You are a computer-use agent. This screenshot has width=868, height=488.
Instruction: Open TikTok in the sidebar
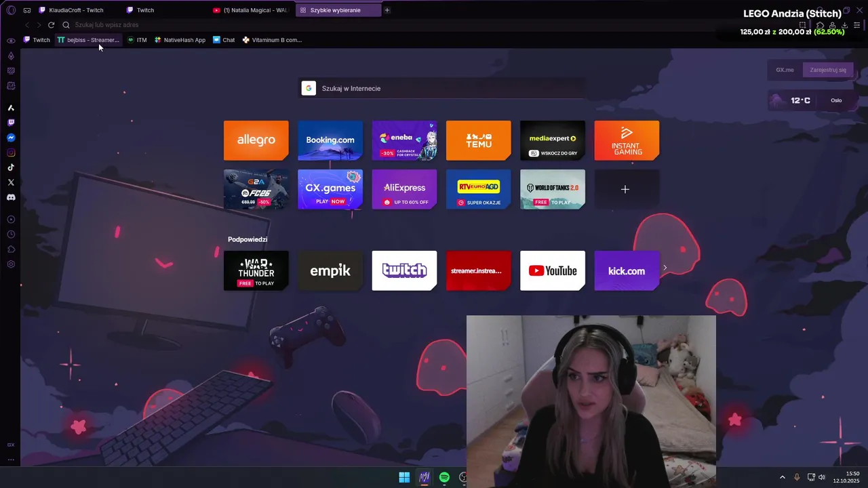point(11,167)
